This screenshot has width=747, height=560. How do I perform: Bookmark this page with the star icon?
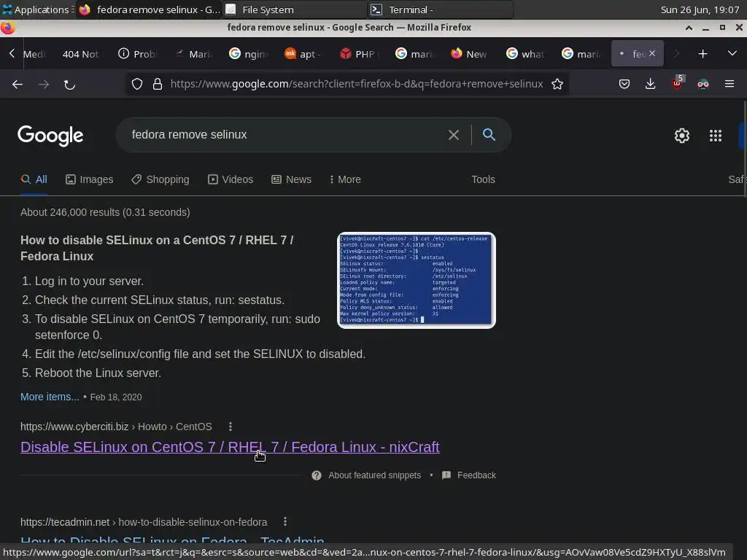pyautogui.click(x=557, y=85)
